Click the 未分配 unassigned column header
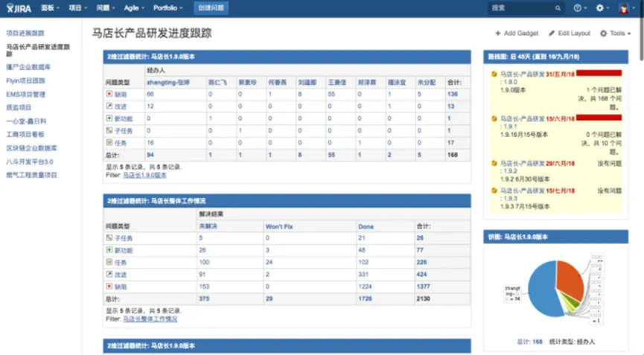Viewport: 644px width, 355px height. [427, 83]
